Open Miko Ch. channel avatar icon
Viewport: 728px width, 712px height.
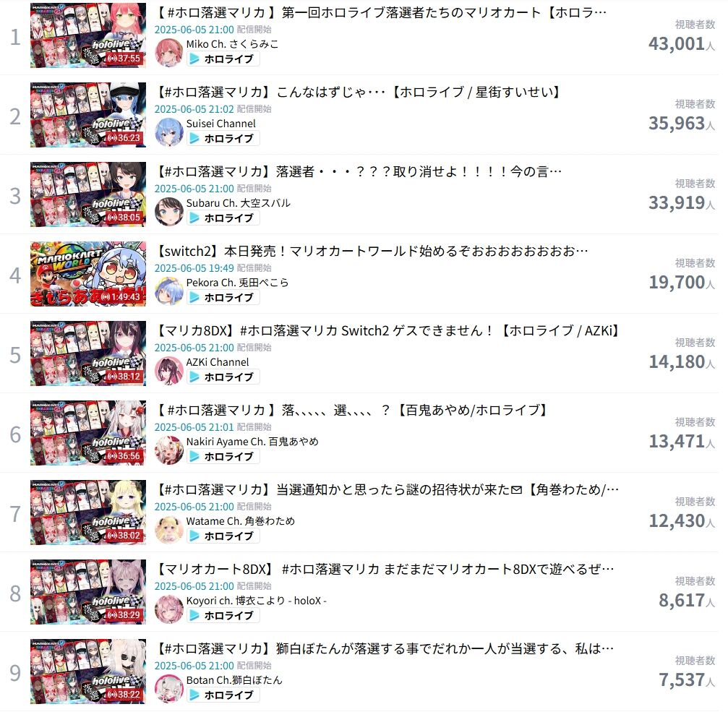[169, 53]
